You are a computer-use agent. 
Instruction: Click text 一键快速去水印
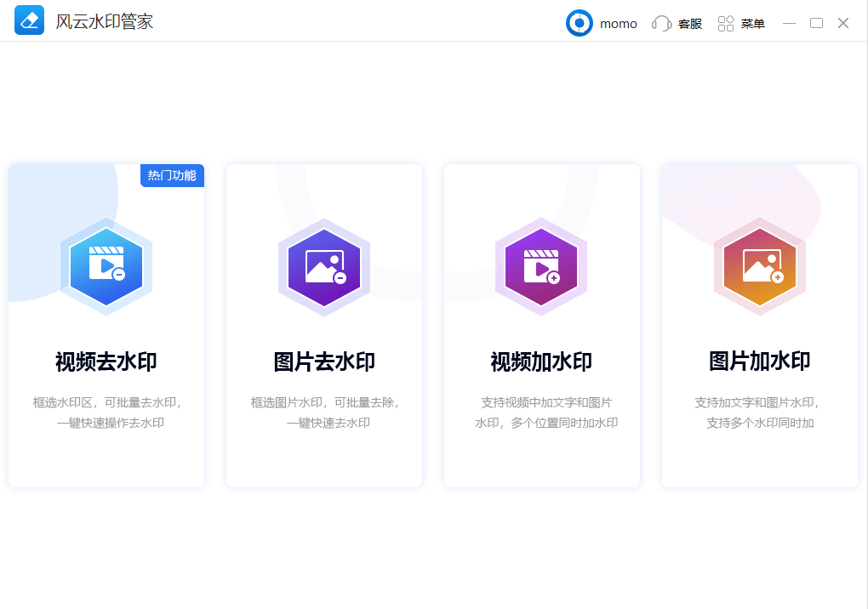(328, 423)
